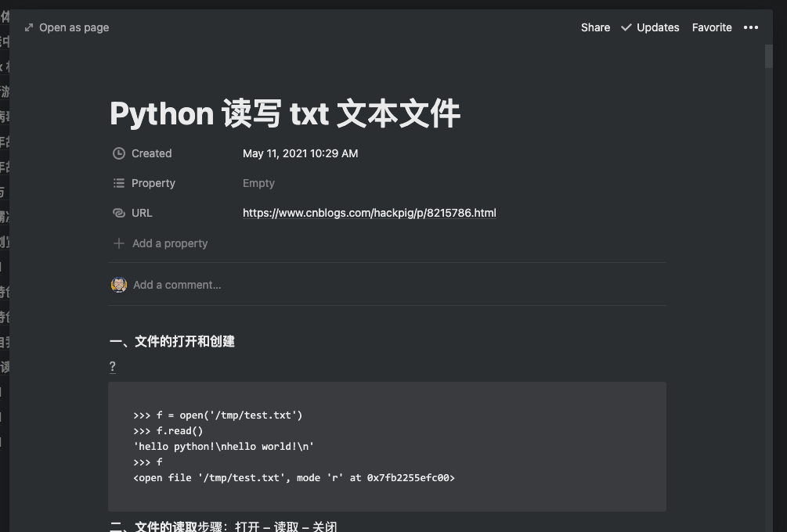Toggle Favorite for this page
This screenshot has height=532, width=787.
point(711,27)
